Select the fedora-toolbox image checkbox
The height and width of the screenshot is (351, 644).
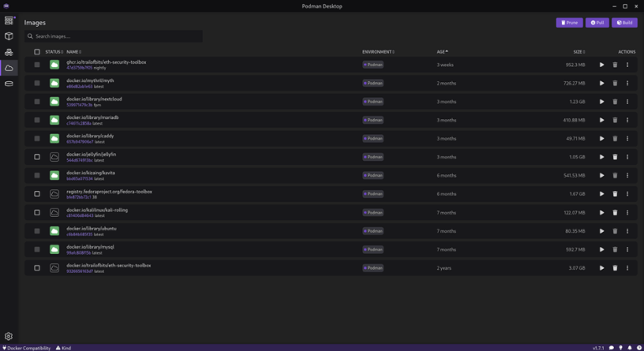coord(37,194)
